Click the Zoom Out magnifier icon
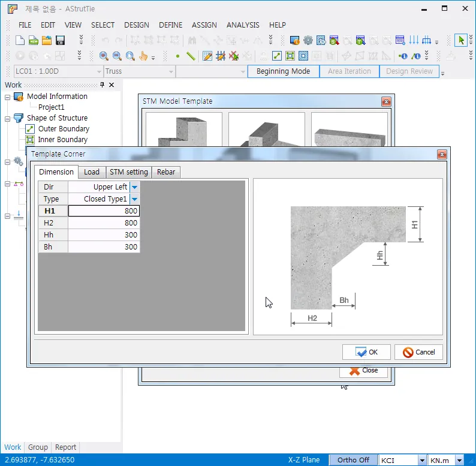The image size is (476, 466). pos(117,56)
